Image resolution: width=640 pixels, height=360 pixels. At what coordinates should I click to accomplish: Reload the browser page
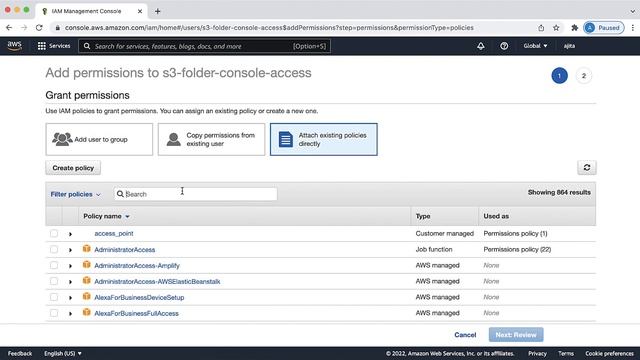point(39,28)
